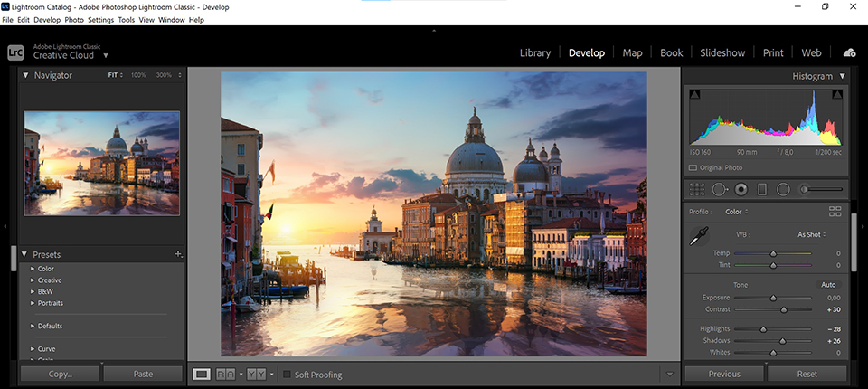Expand the Color presets group

[x=33, y=269]
